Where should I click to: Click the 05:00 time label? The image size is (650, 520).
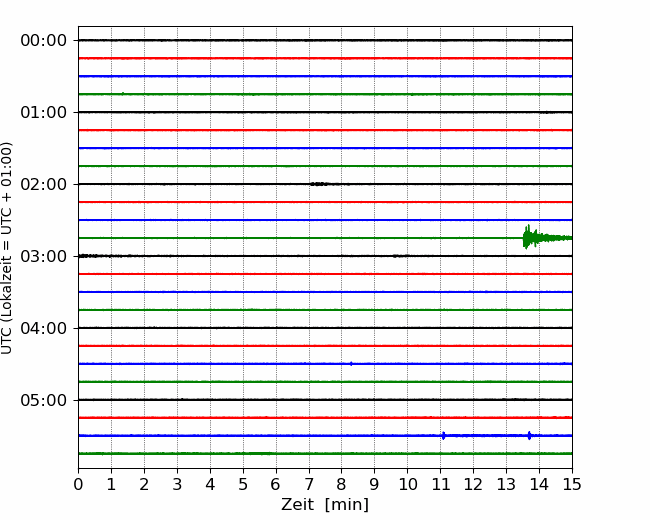[44, 400]
